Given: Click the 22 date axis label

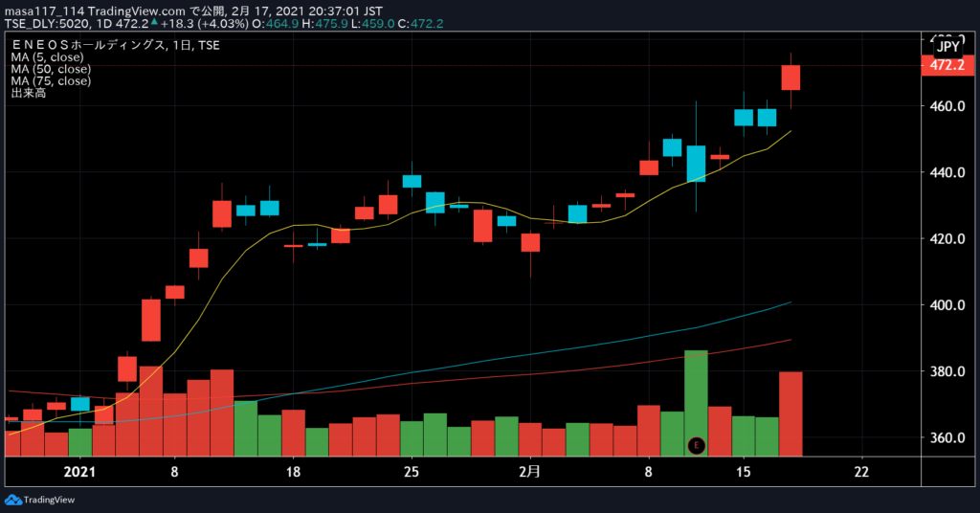Looking at the screenshot, I should pos(861,472).
